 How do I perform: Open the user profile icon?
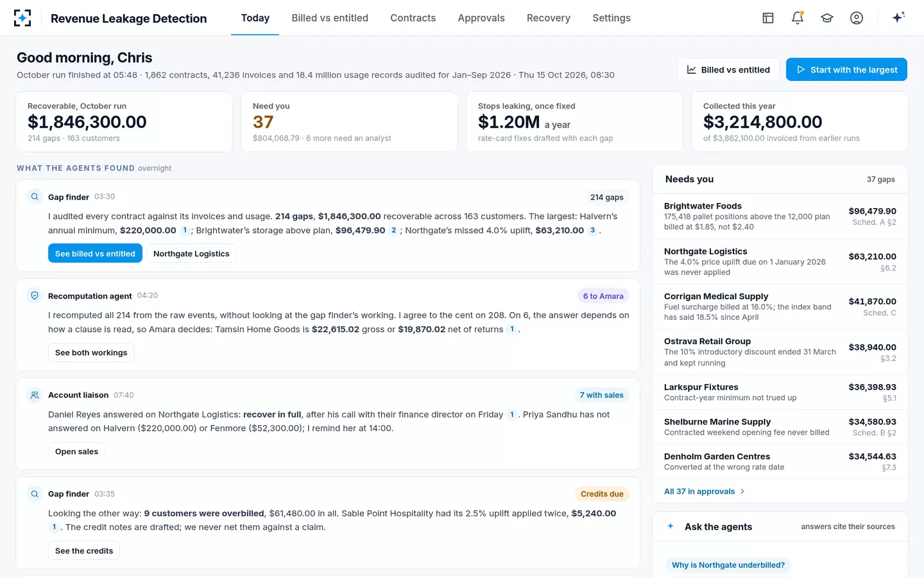857,18
